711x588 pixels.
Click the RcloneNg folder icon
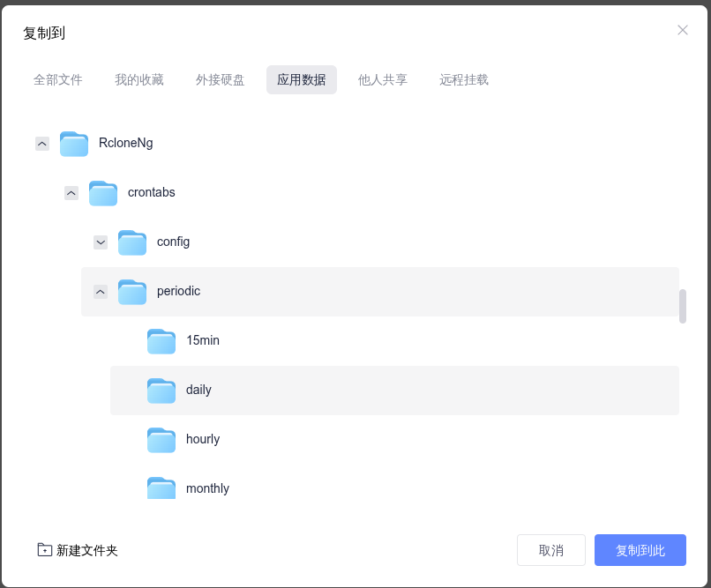click(74, 144)
